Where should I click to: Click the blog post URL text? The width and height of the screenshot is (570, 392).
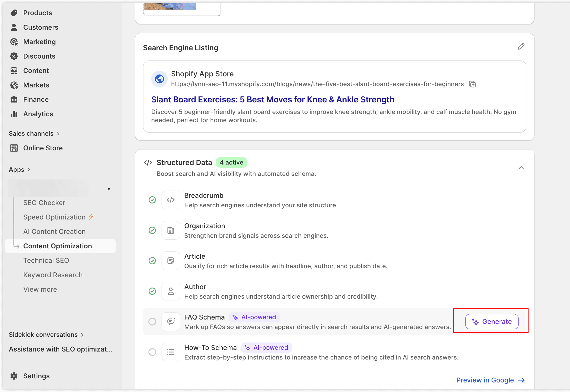[x=317, y=84]
